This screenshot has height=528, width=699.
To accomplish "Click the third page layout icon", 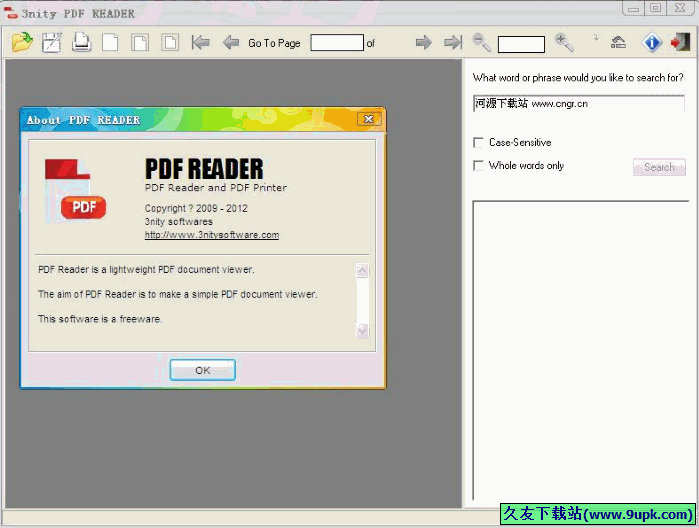I will (170, 43).
